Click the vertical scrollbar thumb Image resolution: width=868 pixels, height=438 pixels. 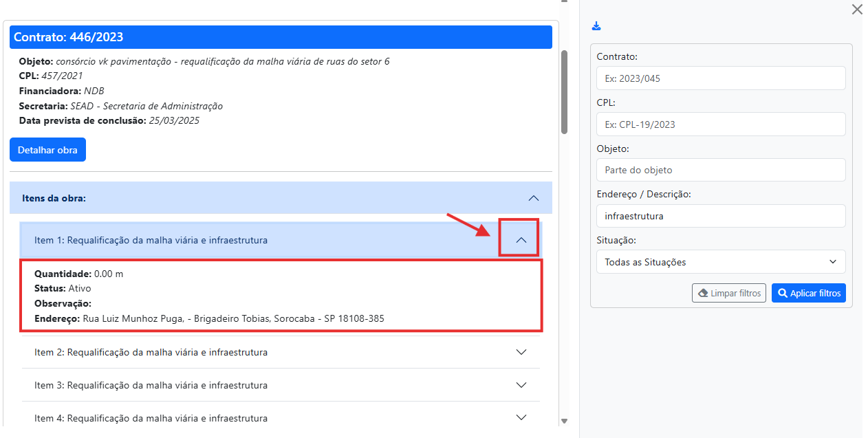point(565,91)
